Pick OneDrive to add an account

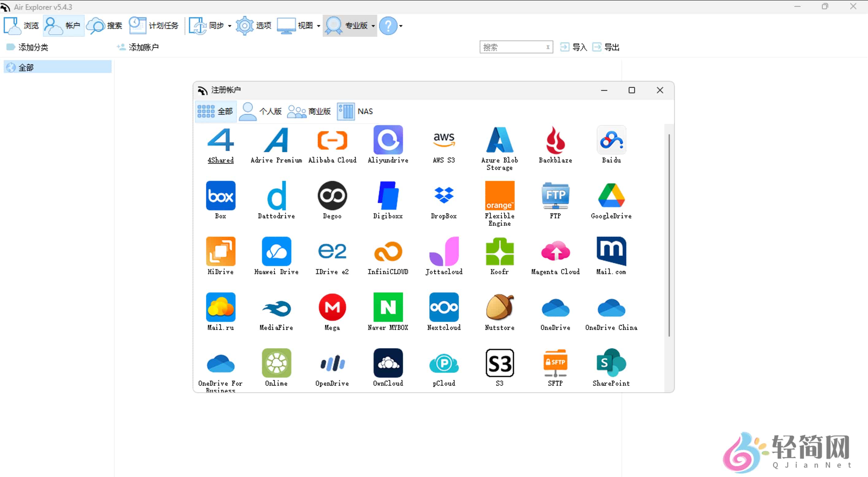(555, 311)
